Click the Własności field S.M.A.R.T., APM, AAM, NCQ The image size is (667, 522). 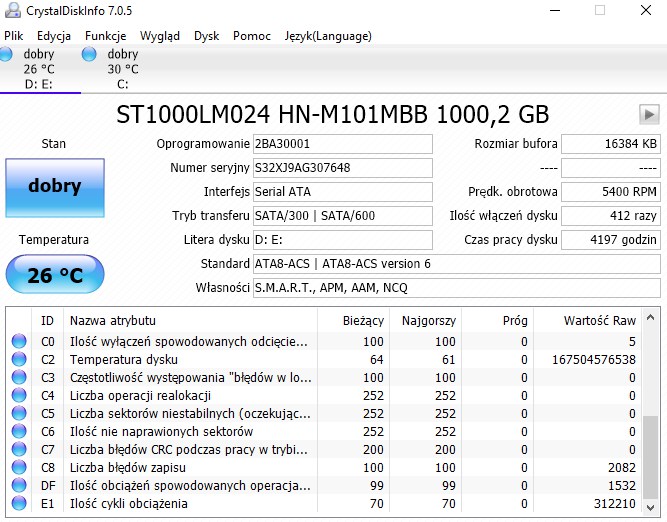(456, 288)
